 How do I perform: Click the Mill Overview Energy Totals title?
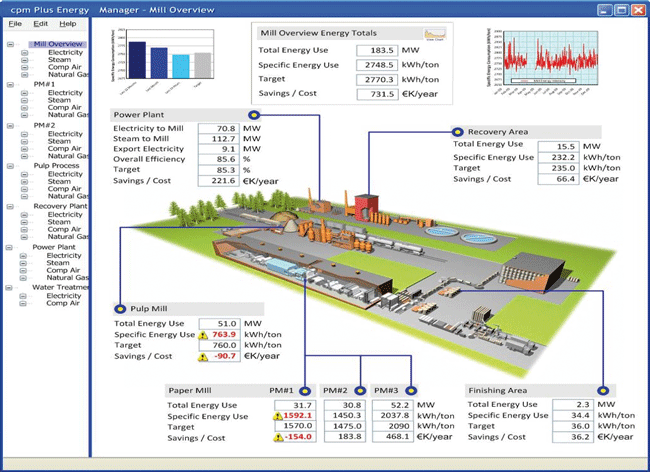pos(318,33)
